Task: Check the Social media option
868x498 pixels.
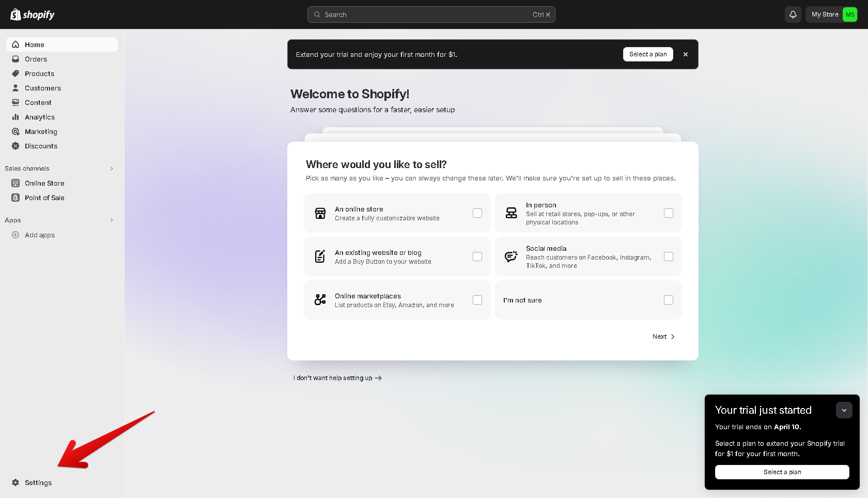Action: click(669, 256)
